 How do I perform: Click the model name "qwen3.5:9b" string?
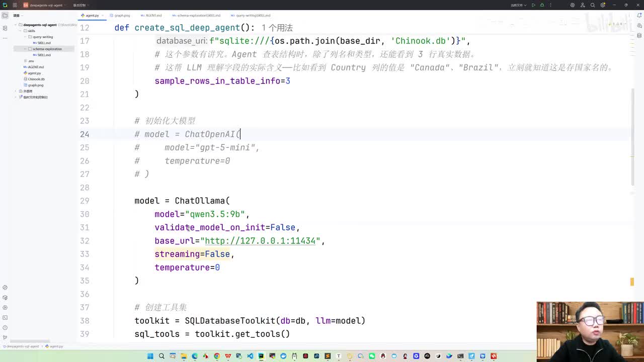point(215,214)
